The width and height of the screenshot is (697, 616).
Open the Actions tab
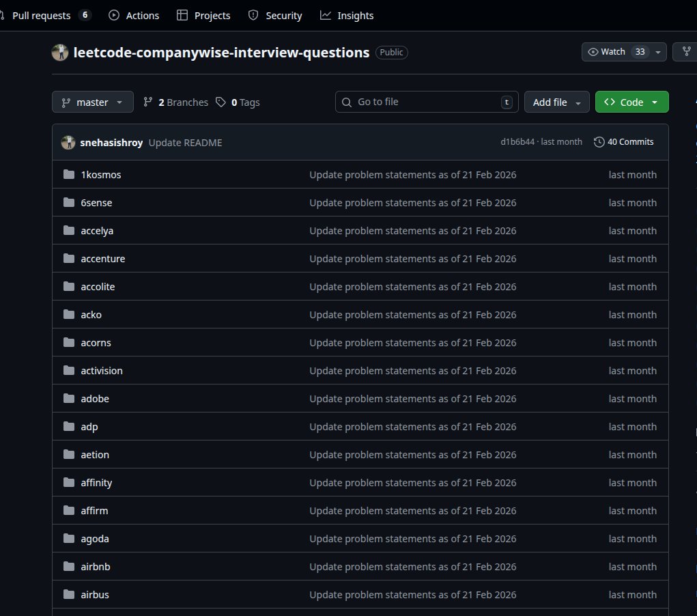[x=134, y=16]
